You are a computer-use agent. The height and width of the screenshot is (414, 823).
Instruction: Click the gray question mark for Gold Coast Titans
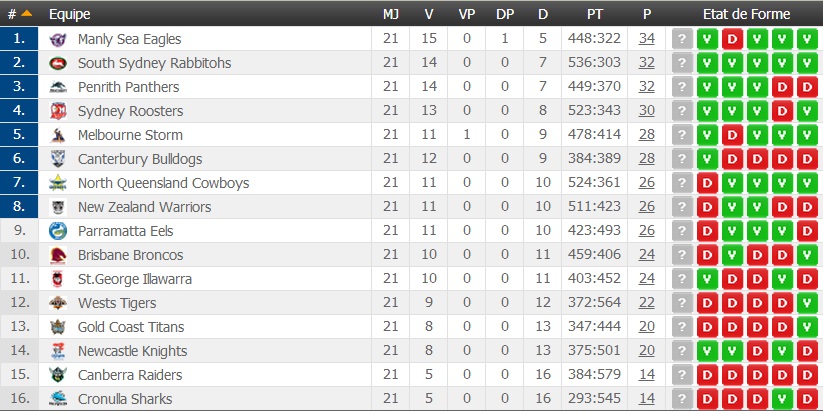click(683, 327)
